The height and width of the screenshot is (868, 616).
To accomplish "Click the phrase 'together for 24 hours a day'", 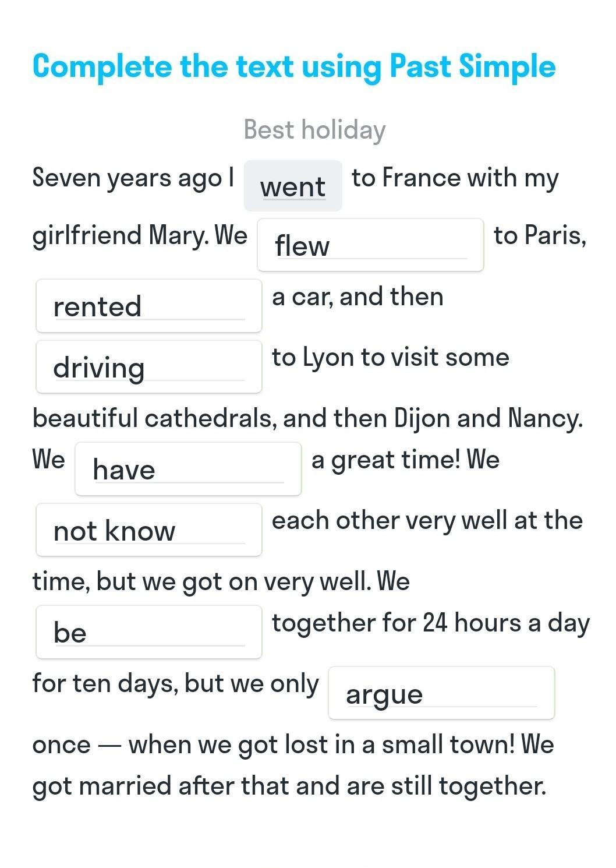I will coord(430,623).
